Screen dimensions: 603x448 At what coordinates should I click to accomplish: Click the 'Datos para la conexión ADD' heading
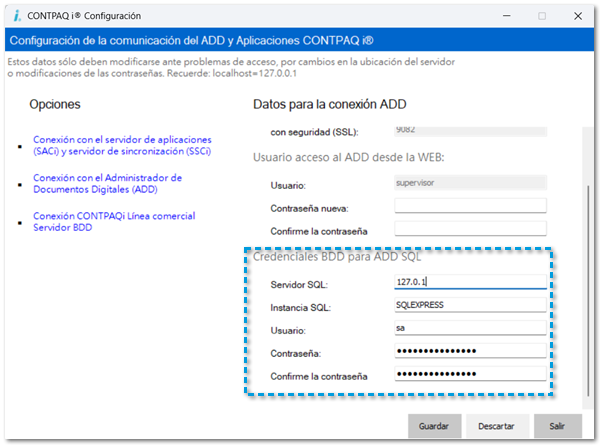pyautogui.click(x=330, y=104)
